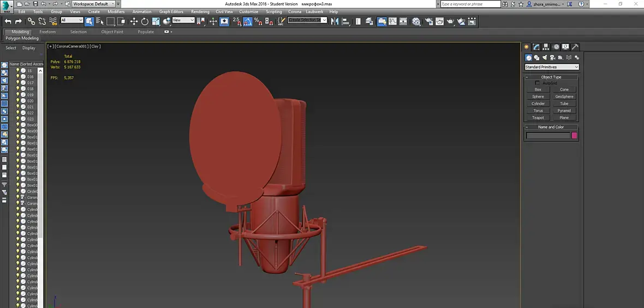Click the pink object color swatch
This screenshot has height=308, width=644.
tap(574, 135)
